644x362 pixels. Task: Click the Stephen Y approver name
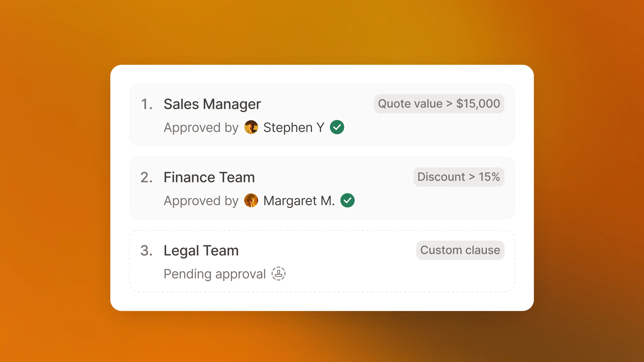(294, 127)
